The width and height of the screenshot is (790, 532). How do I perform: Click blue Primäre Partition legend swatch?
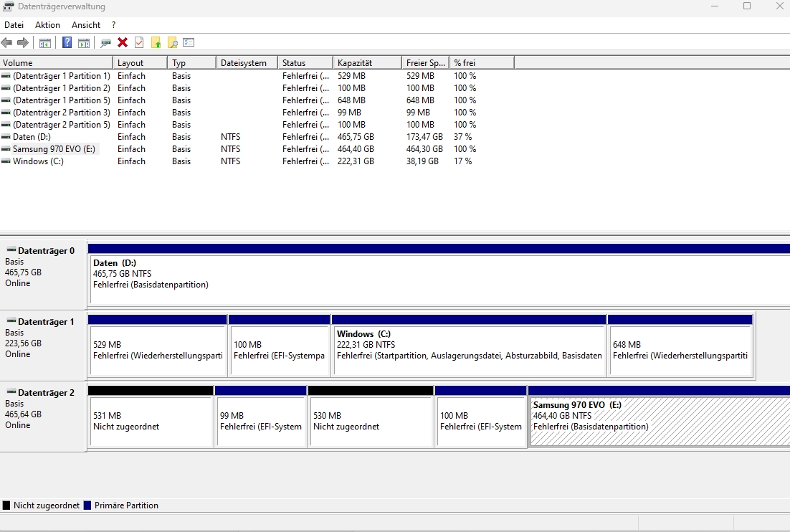[x=87, y=505]
